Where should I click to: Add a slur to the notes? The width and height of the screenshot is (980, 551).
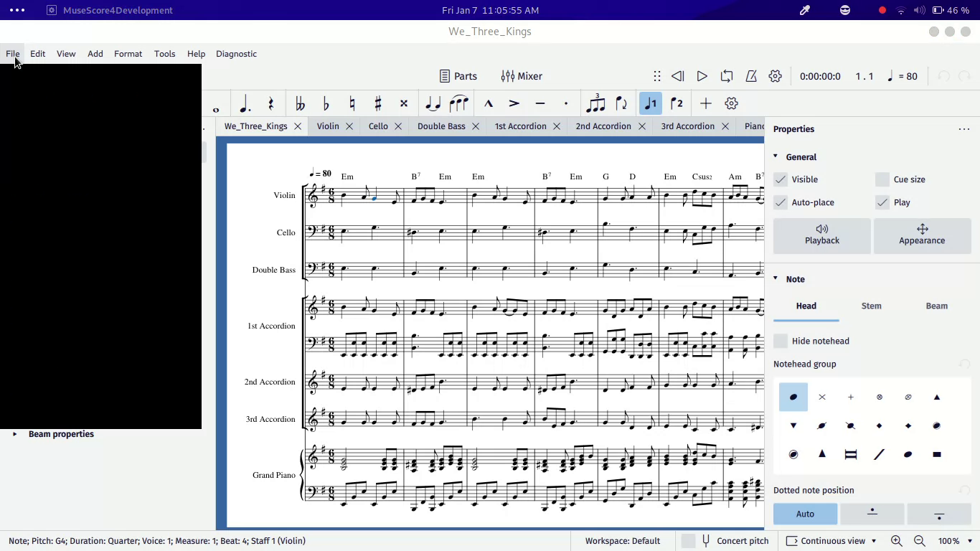(458, 104)
